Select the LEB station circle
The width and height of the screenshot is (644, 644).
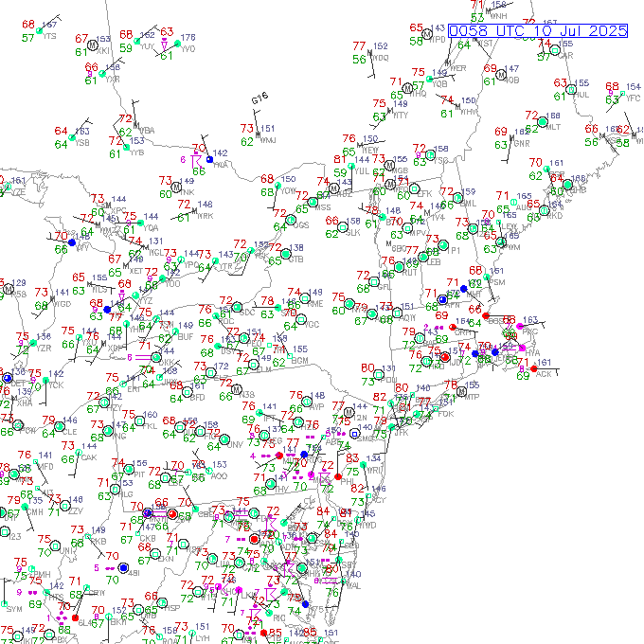423,257
